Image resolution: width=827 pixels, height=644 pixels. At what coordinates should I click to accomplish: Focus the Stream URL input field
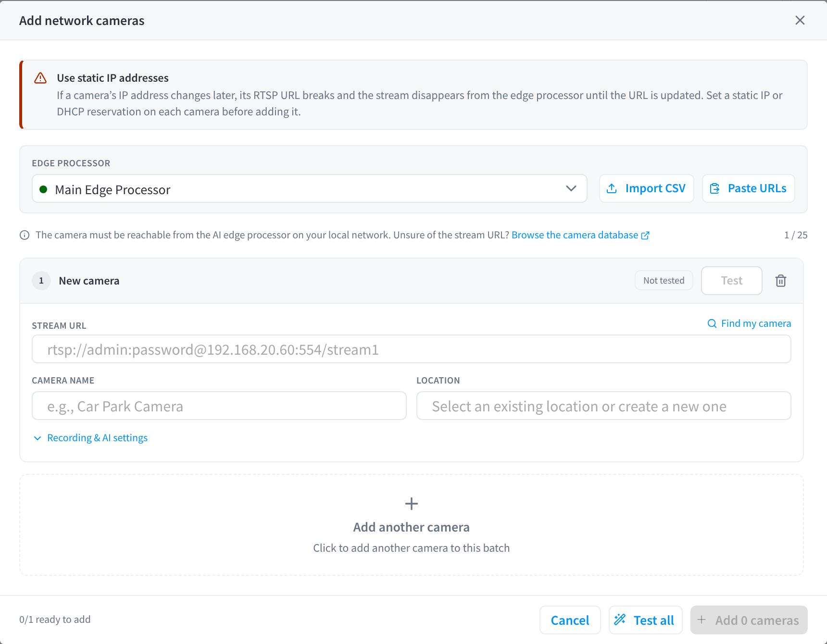coord(412,349)
